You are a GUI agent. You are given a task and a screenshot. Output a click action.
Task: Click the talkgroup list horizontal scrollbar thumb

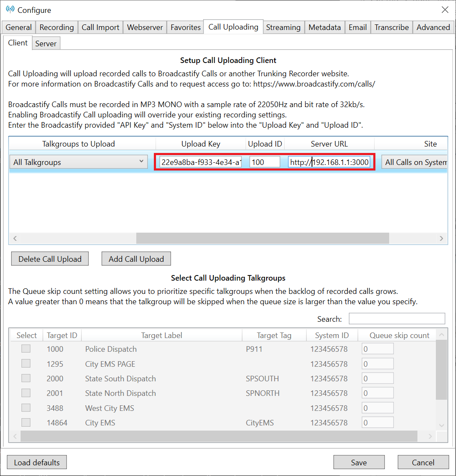[219, 436]
